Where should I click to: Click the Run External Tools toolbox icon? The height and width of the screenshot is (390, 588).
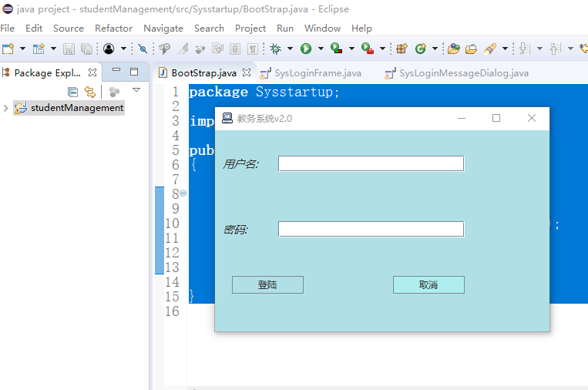click(368, 49)
